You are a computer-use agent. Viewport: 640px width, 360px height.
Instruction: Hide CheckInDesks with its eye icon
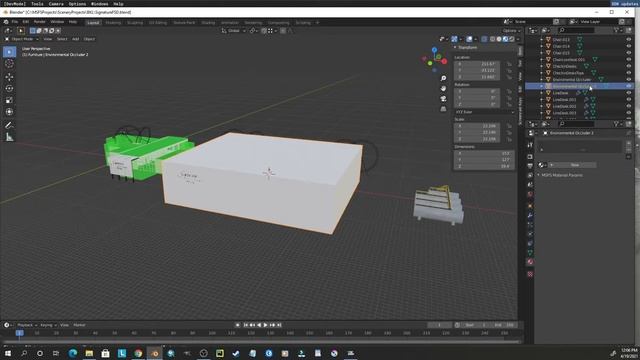[x=629, y=66]
